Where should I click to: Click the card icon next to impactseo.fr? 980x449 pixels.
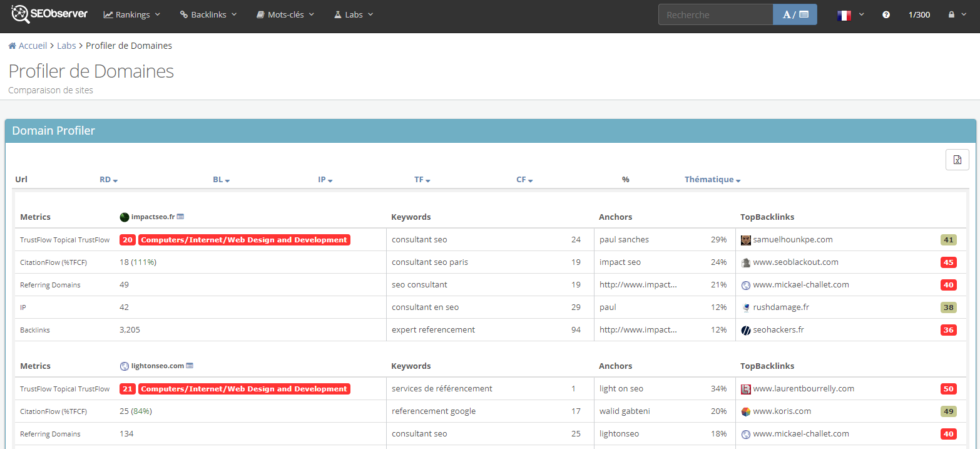180,217
